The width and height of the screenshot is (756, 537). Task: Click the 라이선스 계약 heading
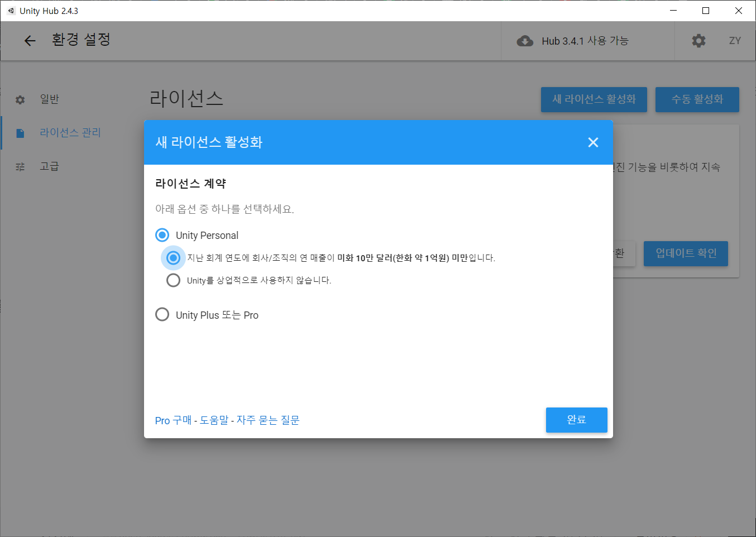(190, 184)
